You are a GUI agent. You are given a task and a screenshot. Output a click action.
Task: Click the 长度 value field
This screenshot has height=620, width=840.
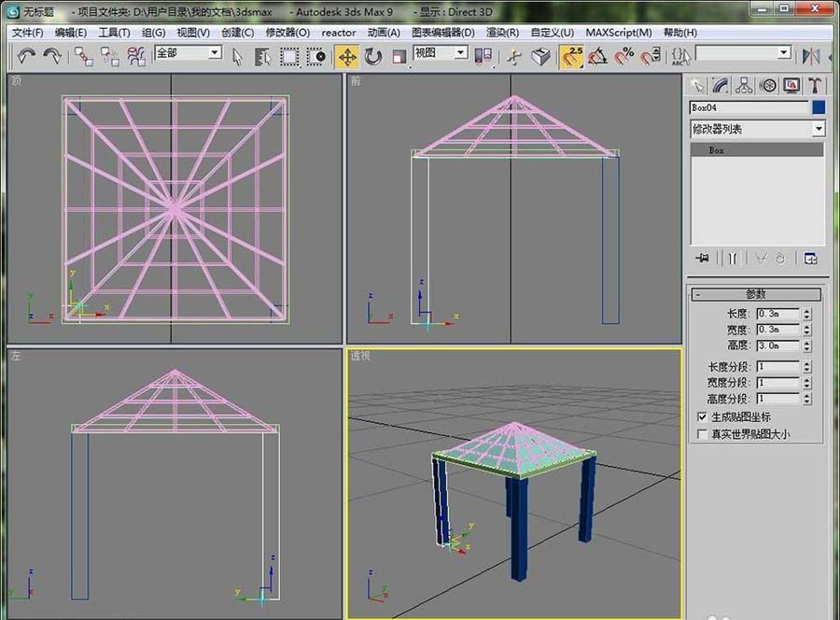click(x=777, y=314)
